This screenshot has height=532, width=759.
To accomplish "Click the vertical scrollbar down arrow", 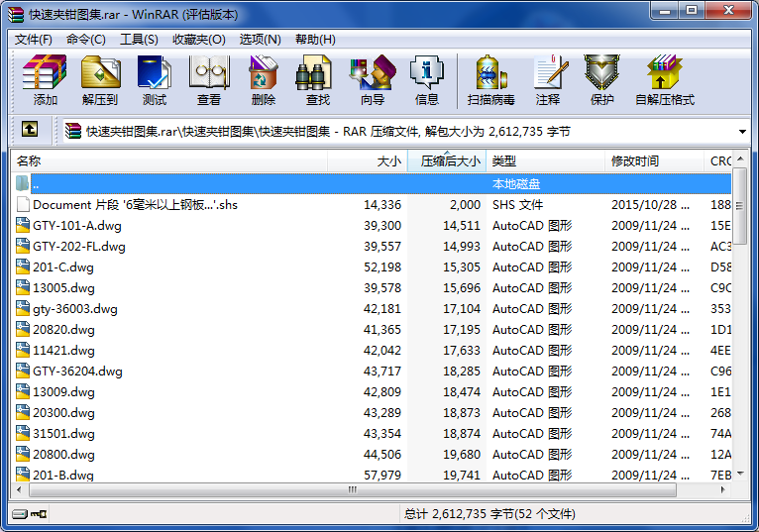I will [x=740, y=474].
